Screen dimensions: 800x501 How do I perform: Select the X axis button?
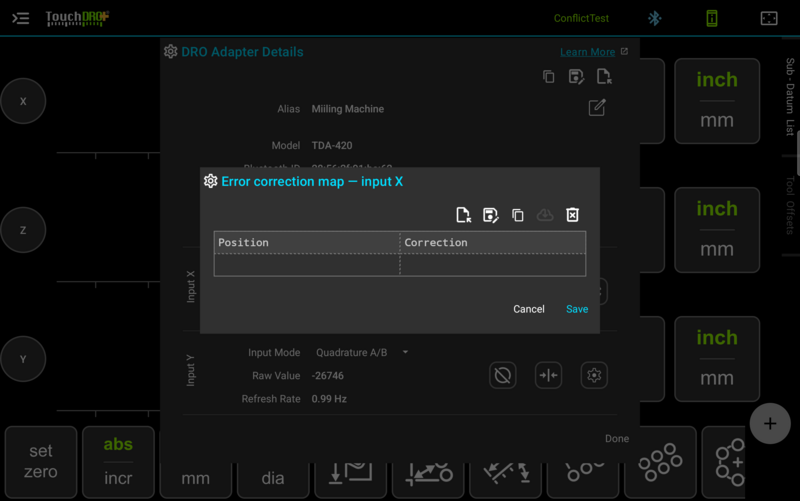pos(23,101)
